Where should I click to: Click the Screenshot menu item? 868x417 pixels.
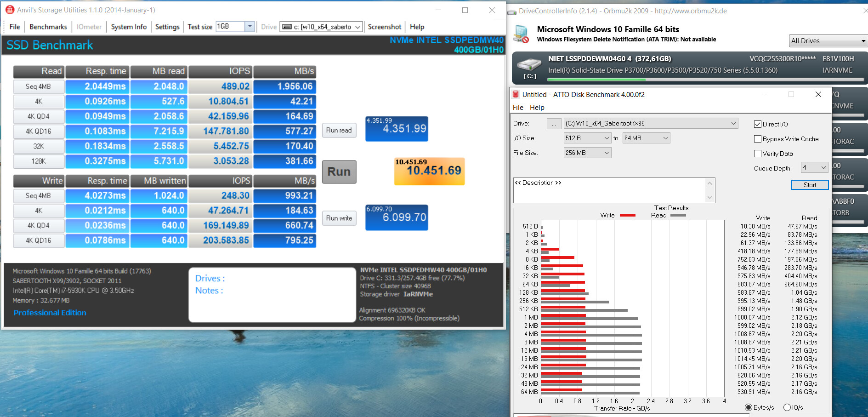385,27
